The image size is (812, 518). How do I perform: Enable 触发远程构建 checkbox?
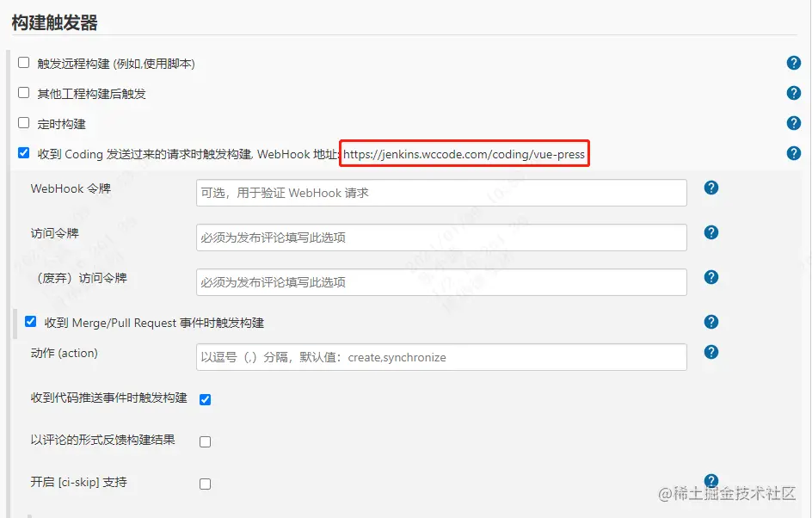pyautogui.click(x=24, y=63)
